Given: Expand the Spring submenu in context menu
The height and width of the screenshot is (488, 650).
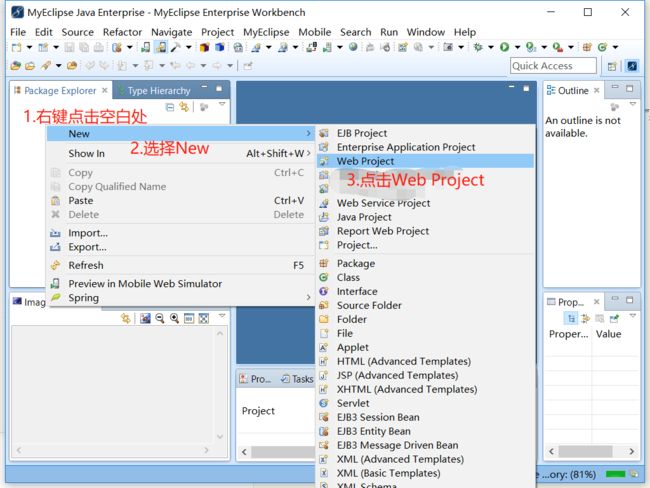Looking at the screenshot, I should [x=181, y=298].
